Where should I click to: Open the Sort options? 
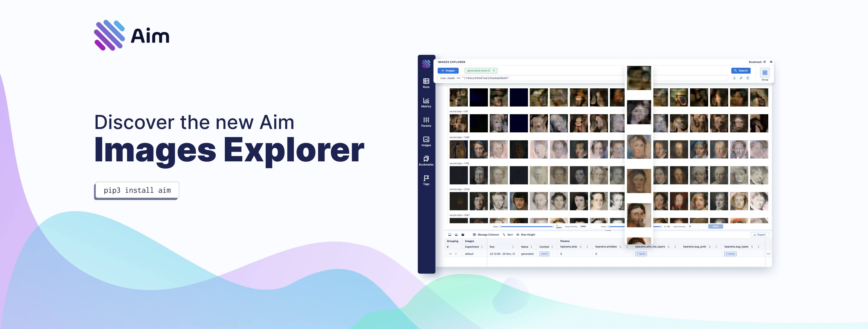pos(508,235)
